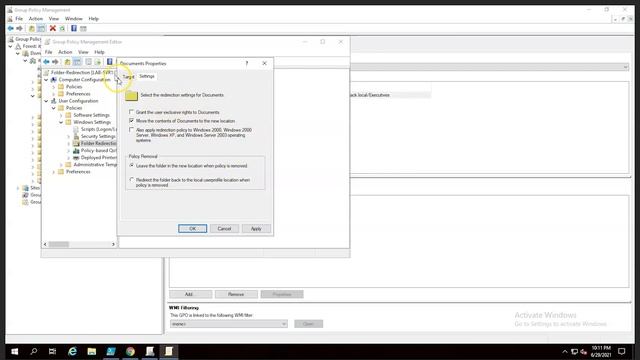Switch to Target tab in Documents Properties
Viewport: 640px width, 360px height.
(128, 76)
